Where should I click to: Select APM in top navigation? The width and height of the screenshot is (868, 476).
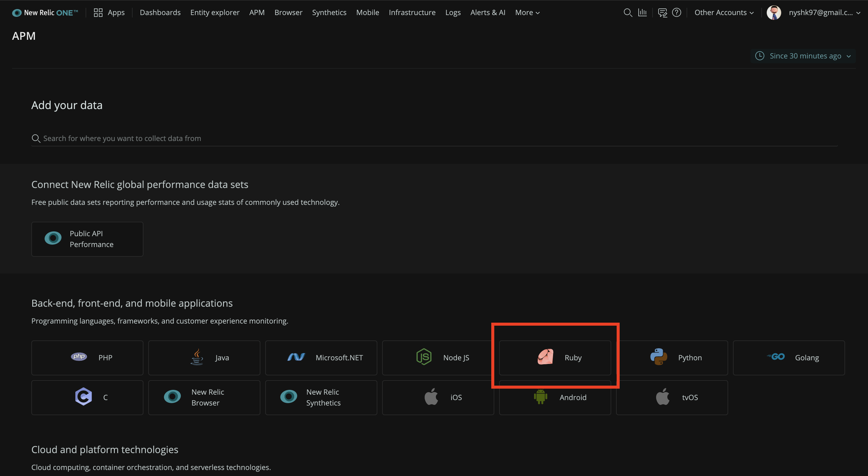tap(257, 13)
